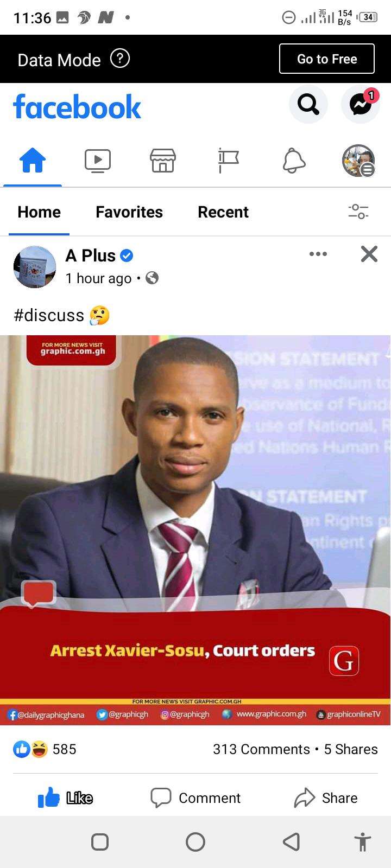Open Facebook search via the magnifier icon
This screenshot has height=868, width=391.
pos(308,104)
